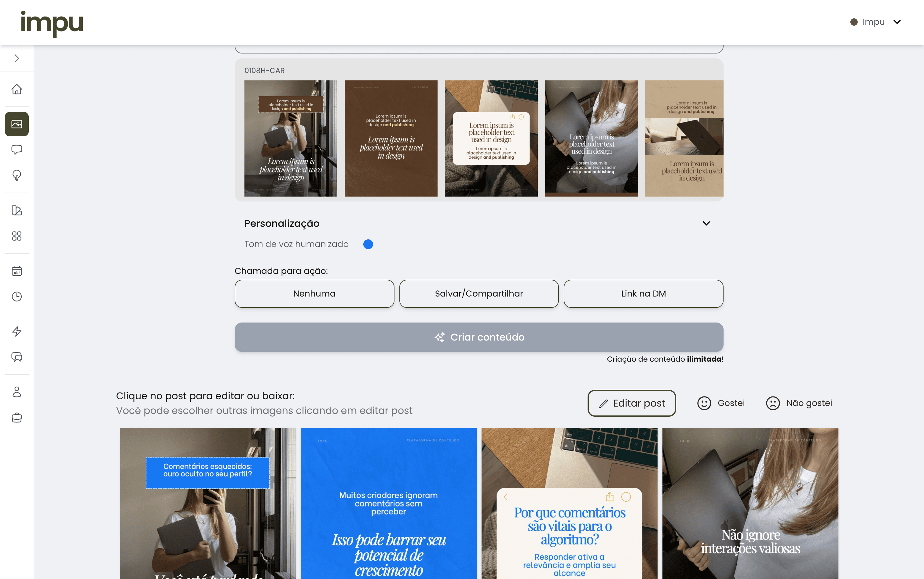The width and height of the screenshot is (924, 579).
Task: Open the slide 'Não ignore interações valiosas'
Action: [x=750, y=503]
